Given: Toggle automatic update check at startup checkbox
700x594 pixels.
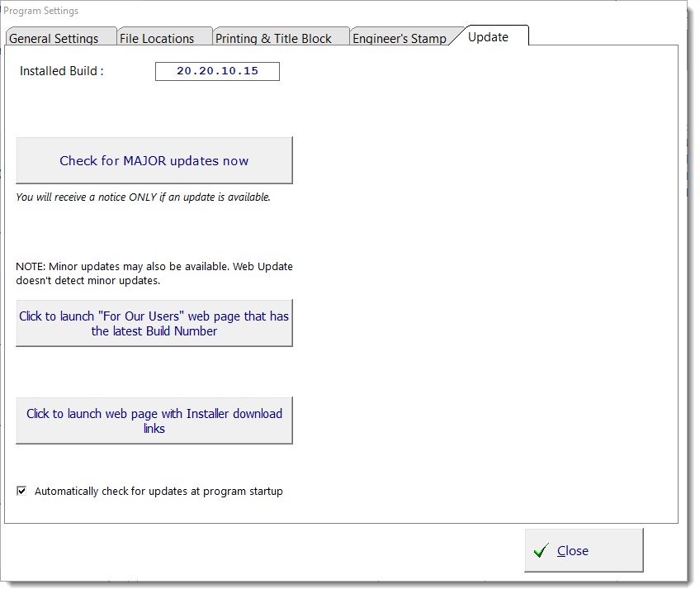Looking at the screenshot, I should 21,491.
